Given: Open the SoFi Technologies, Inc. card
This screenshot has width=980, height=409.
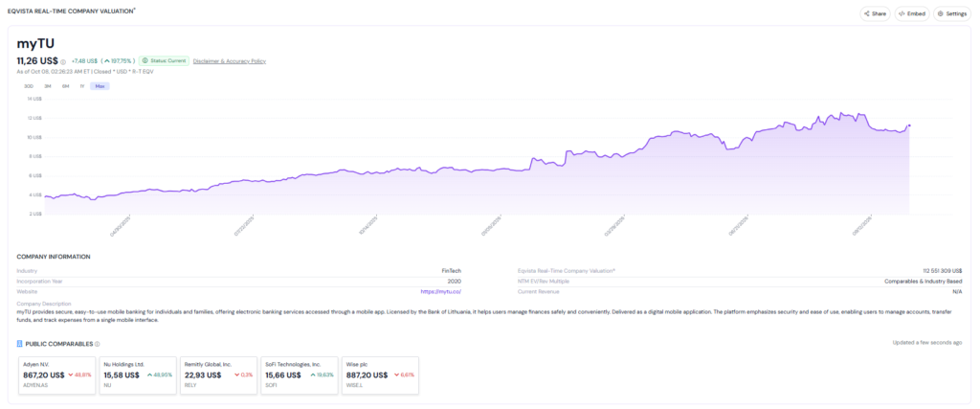Looking at the screenshot, I should [300, 375].
